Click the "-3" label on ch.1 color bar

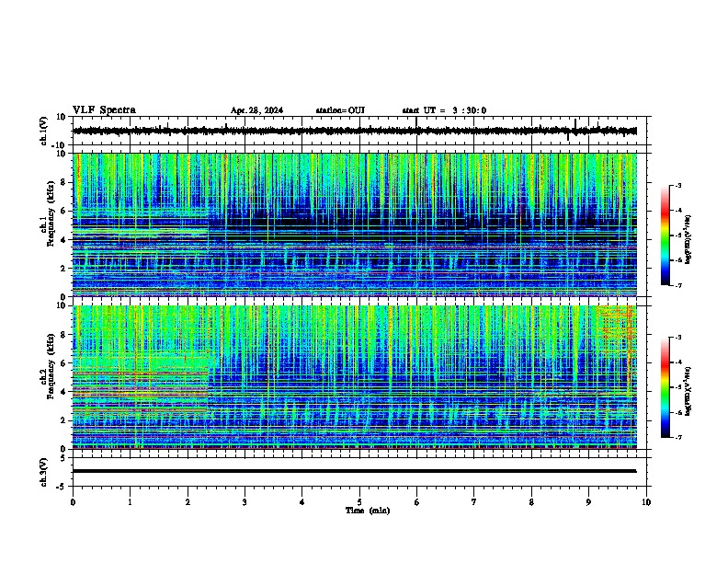[x=678, y=185]
